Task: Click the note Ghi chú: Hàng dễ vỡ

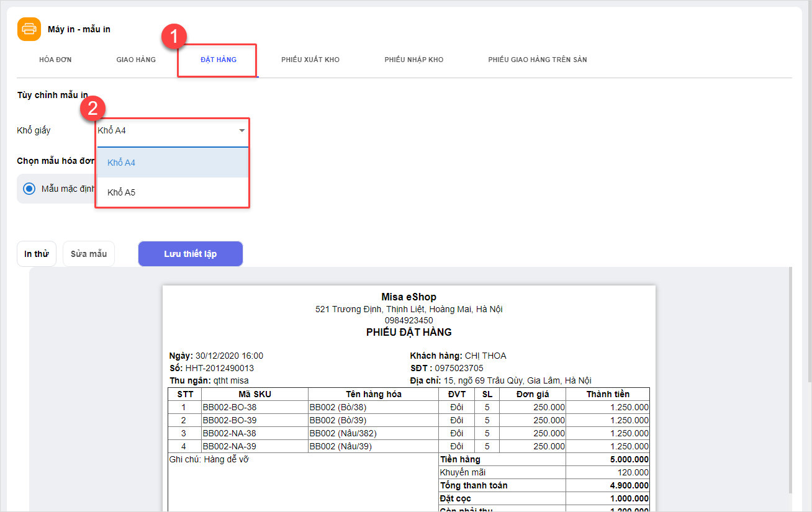Action: (209, 459)
